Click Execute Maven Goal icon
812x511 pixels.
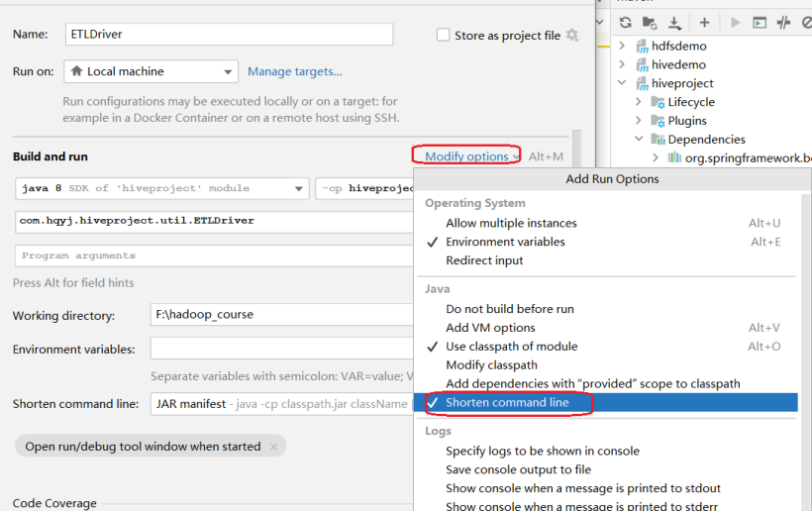(x=760, y=22)
